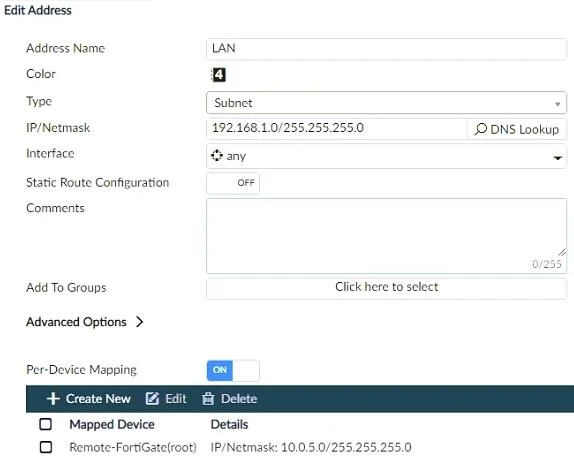This screenshot has height=456, width=574.
Task: Click the Edit Address heading
Action: 38,10
